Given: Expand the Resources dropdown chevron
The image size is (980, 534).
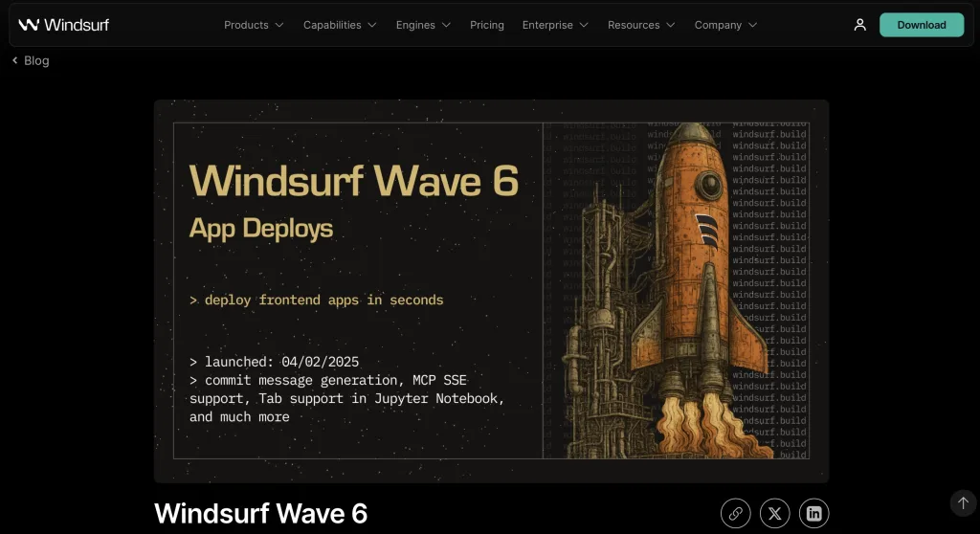Looking at the screenshot, I should (x=671, y=25).
